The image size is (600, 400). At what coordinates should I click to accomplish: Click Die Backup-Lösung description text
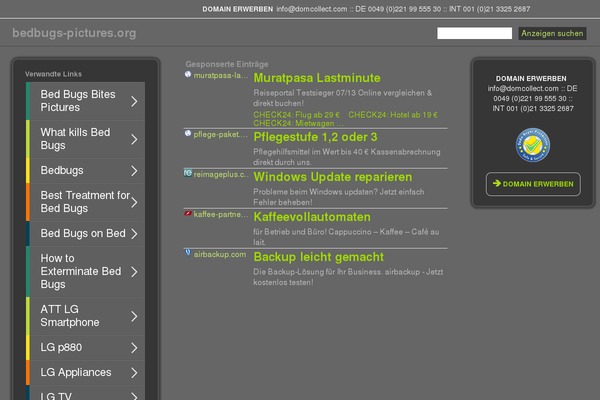tap(348, 277)
